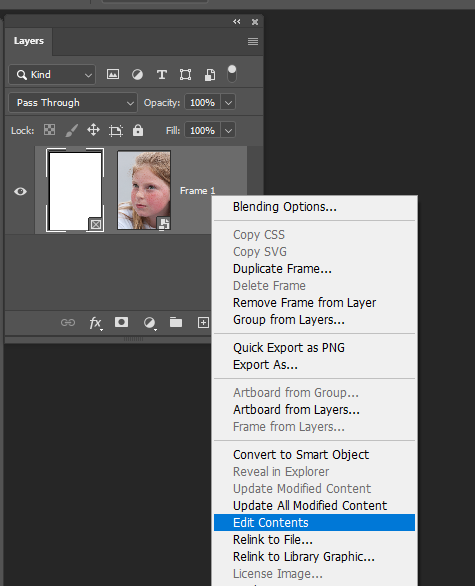Filter for adjustment layers icon

137,75
